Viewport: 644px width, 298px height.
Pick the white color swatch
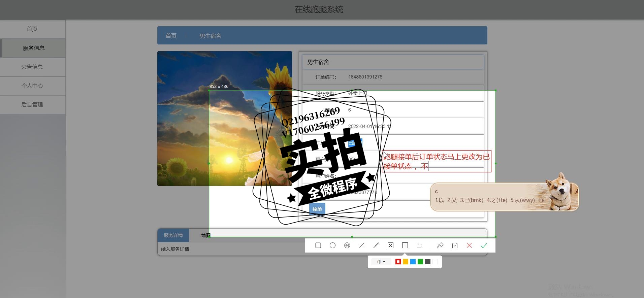pos(435,262)
